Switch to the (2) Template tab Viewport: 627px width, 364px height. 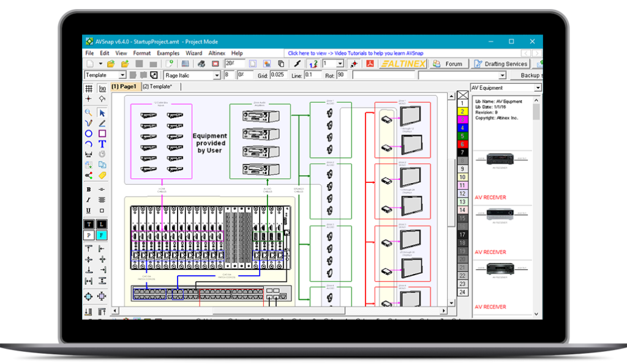coord(157,87)
